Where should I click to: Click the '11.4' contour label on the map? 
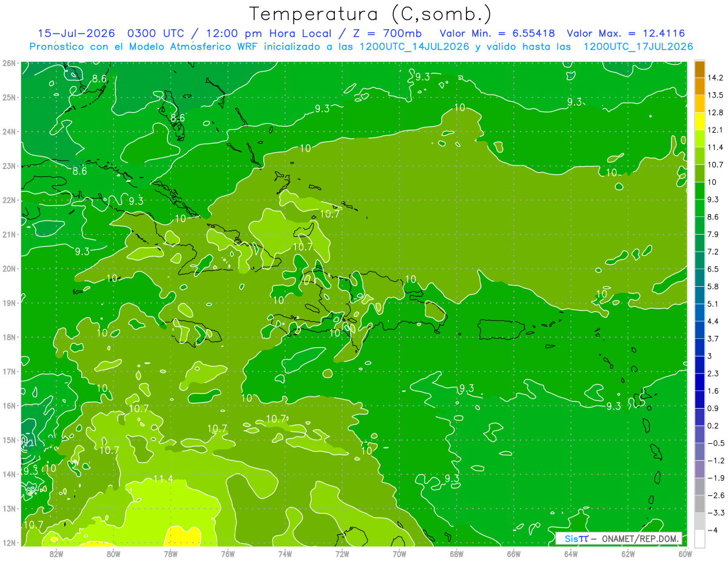click(163, 479)
